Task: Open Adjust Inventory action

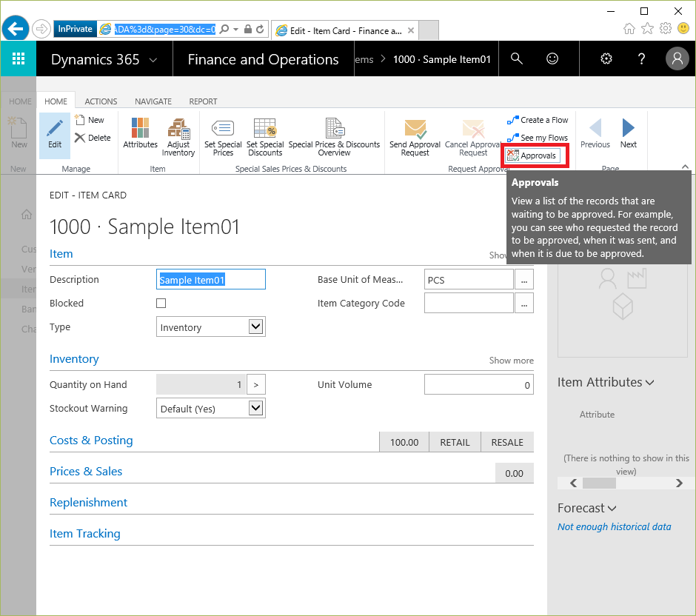Action: 178,137
